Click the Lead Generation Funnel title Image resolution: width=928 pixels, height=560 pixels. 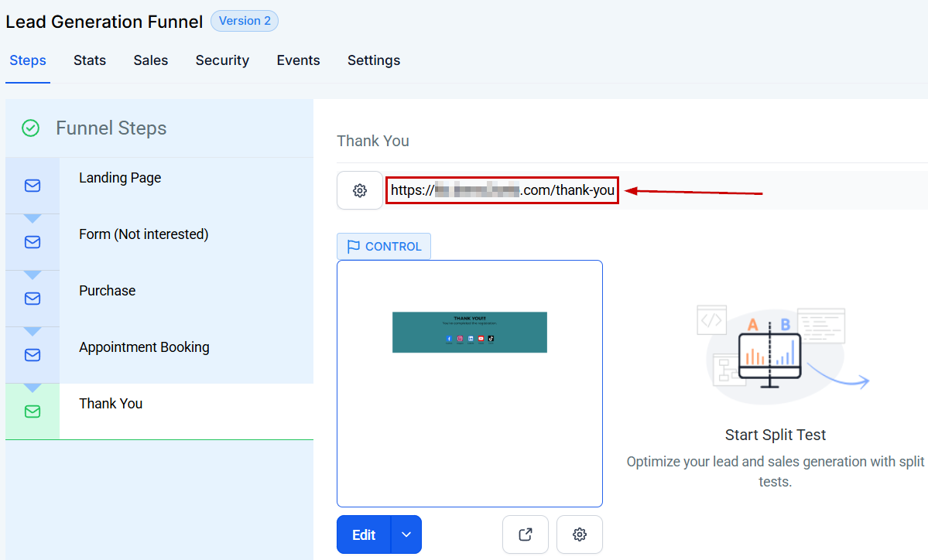tap(104, 22)
